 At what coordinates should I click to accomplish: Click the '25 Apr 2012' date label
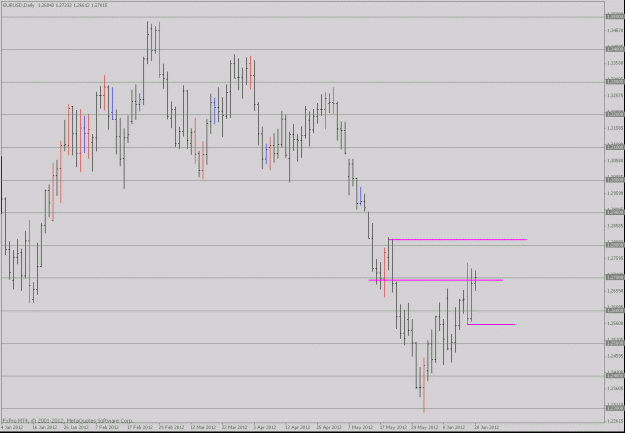[x=329, y=427]
